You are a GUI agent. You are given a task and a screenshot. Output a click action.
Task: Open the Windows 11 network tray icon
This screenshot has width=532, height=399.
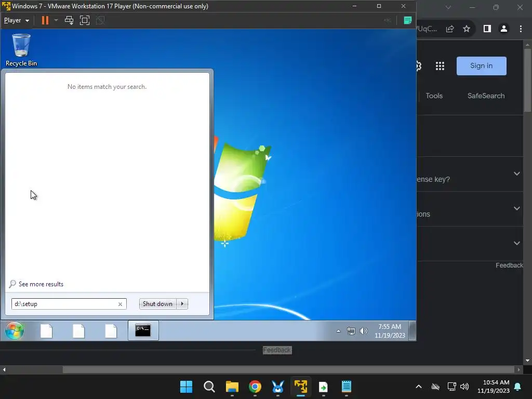click(451, 387)
